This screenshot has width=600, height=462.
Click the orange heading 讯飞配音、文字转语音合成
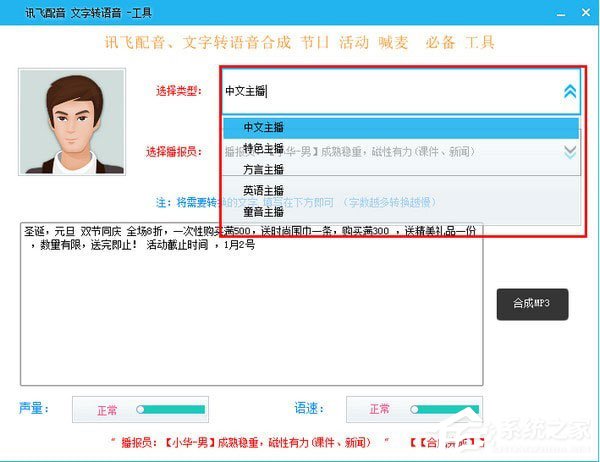[198, 42]
